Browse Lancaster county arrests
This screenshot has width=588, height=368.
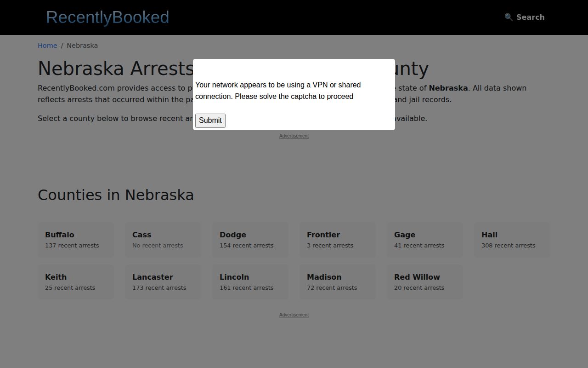[x=163, y=282]
